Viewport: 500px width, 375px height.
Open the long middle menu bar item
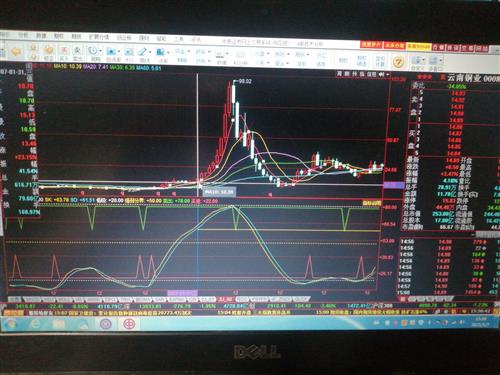99,37
